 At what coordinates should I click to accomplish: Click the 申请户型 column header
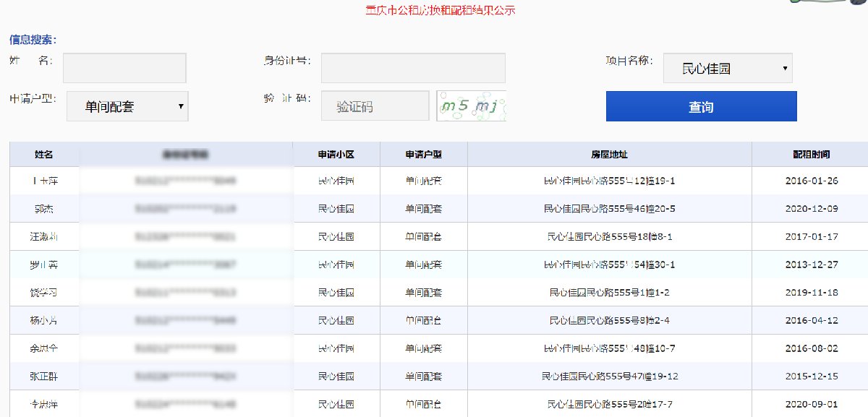(423, 155)
